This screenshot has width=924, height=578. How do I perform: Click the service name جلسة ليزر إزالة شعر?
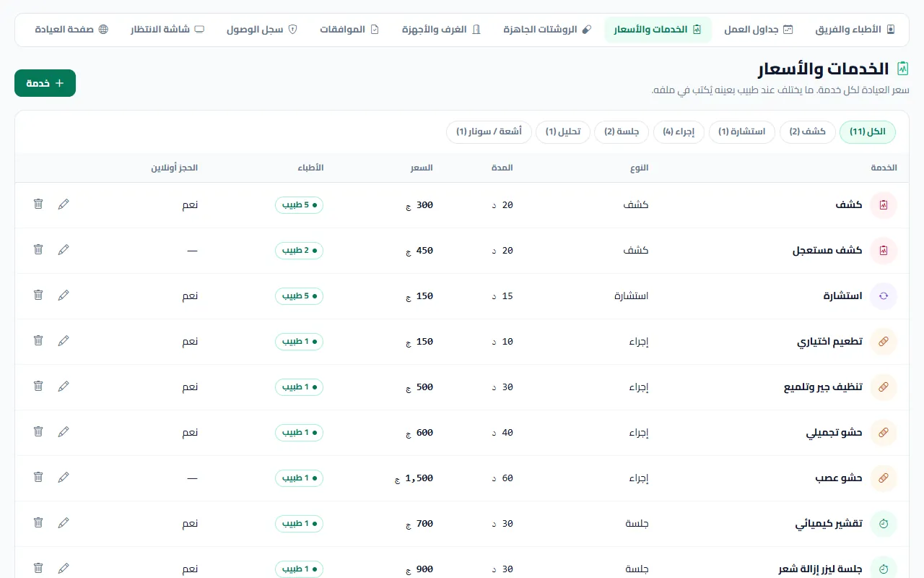[x=821, y=569]
